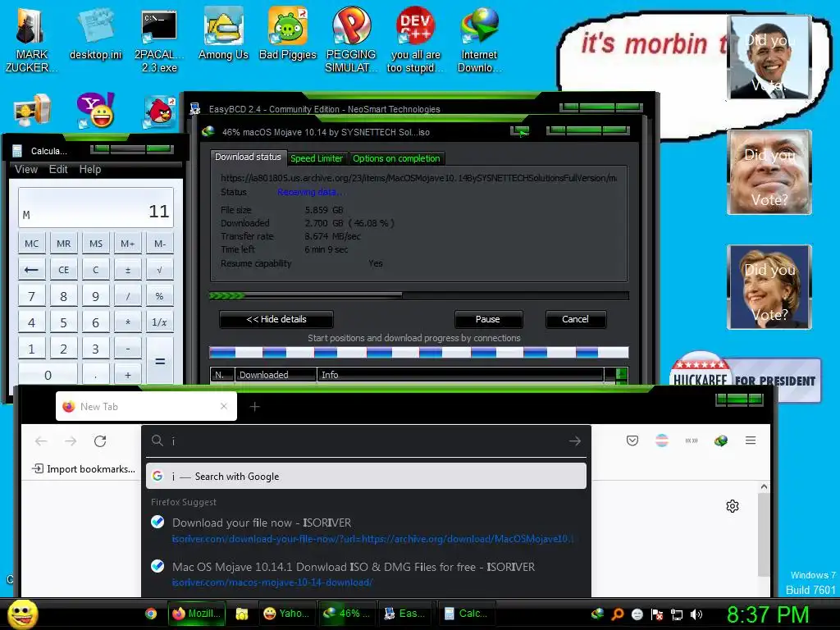840x630 pixels.
Task: Open 'Download your file now - ISORIVER' suggestion
Action: pos(366,531)
